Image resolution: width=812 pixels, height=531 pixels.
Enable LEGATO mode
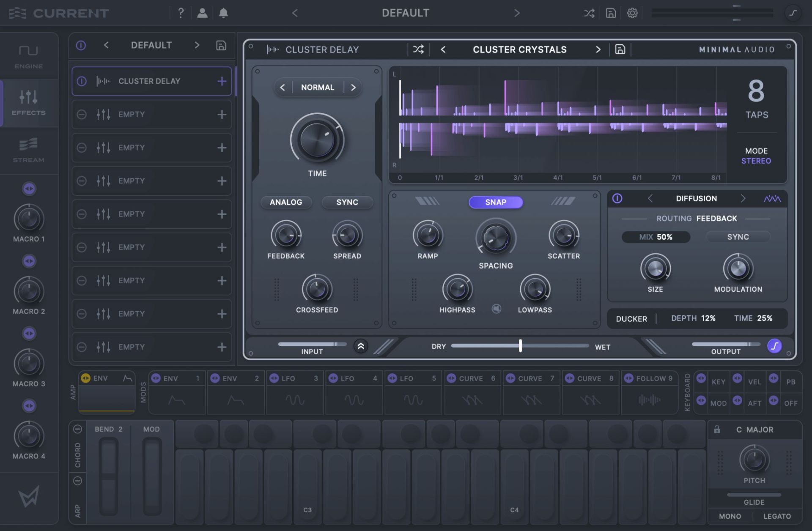pyautogui.click(x=777, y=516)
